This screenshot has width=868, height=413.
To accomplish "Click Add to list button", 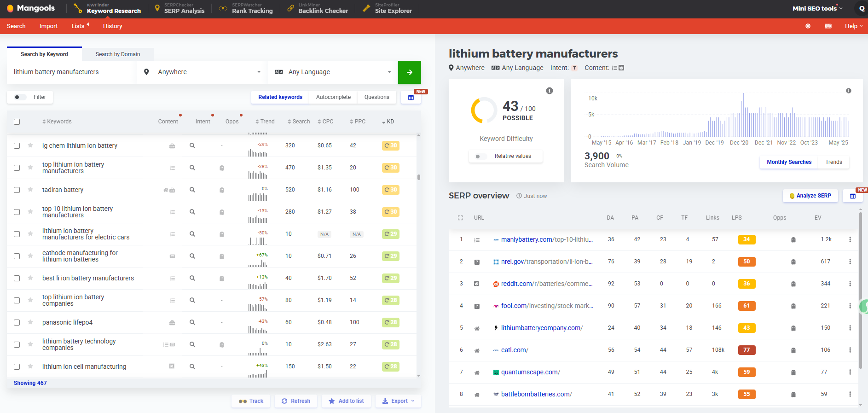I will pos(346,401).
